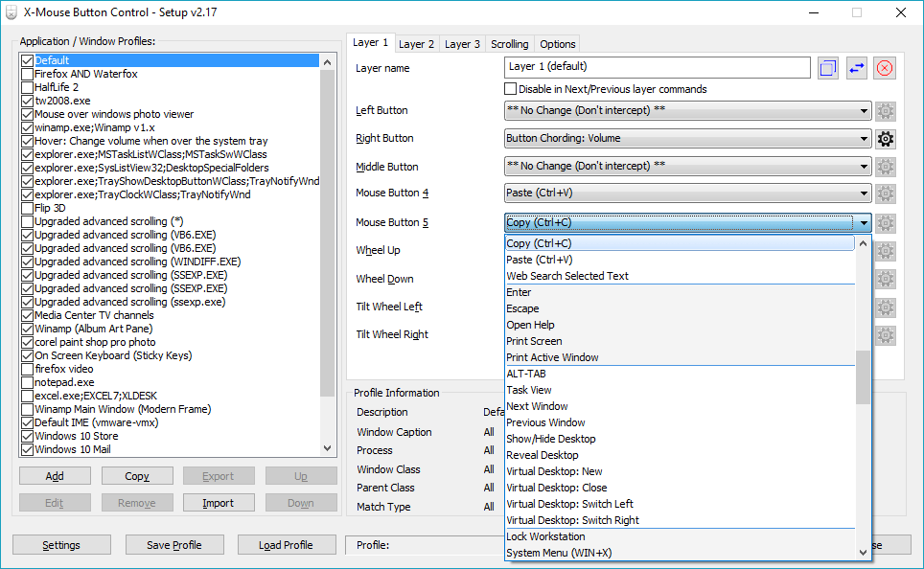Open the Scrolling tab
This screenshot has width=924, height=569.
(x=509, y=43)
